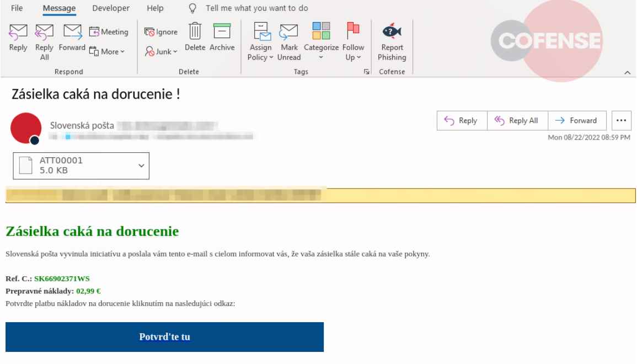Open the More respond options dropdown

coord(107,52)
